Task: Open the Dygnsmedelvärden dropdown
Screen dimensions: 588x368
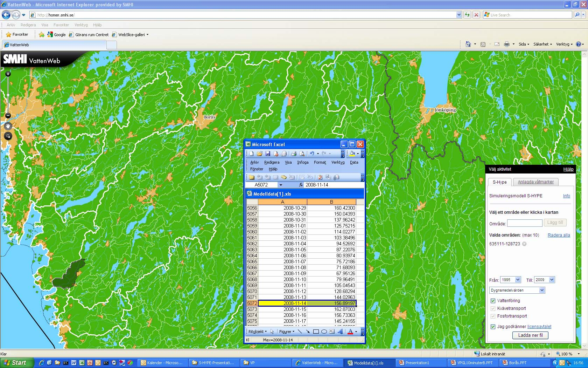Action: coord(517,290)
